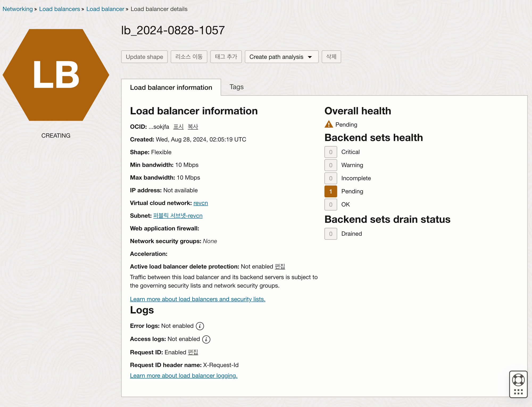Select the Load balancer information tab
This screenshot has width=532, height=407.
(171, 87)
